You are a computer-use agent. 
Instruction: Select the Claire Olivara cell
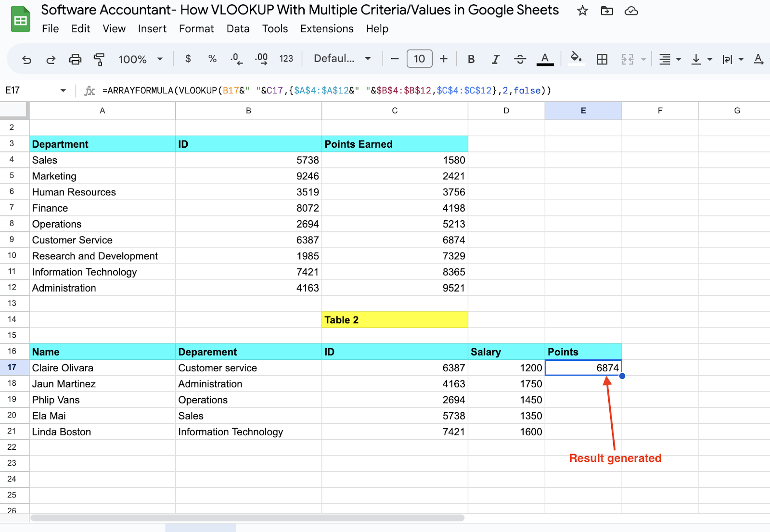point(103,367)
